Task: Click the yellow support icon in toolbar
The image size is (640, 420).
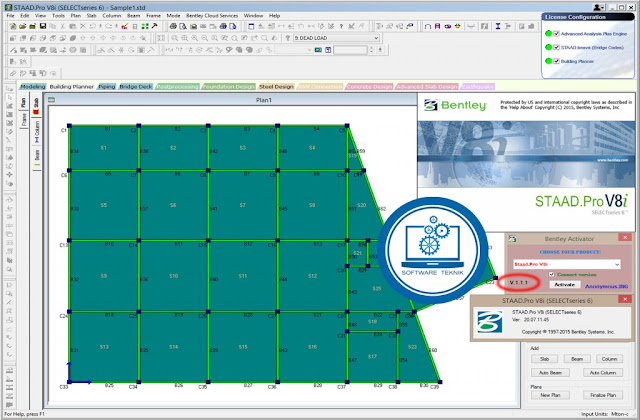Action: click(x=458, y=26)
